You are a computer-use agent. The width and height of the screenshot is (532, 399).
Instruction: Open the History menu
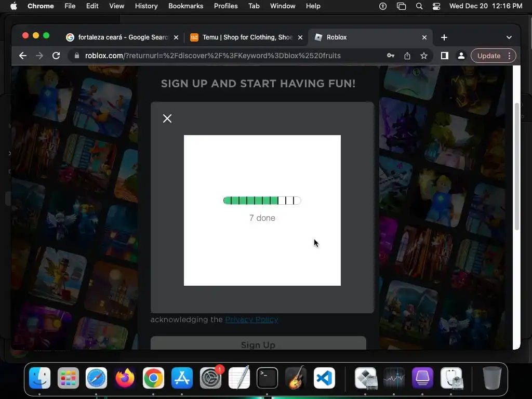[x=146, y=6]
